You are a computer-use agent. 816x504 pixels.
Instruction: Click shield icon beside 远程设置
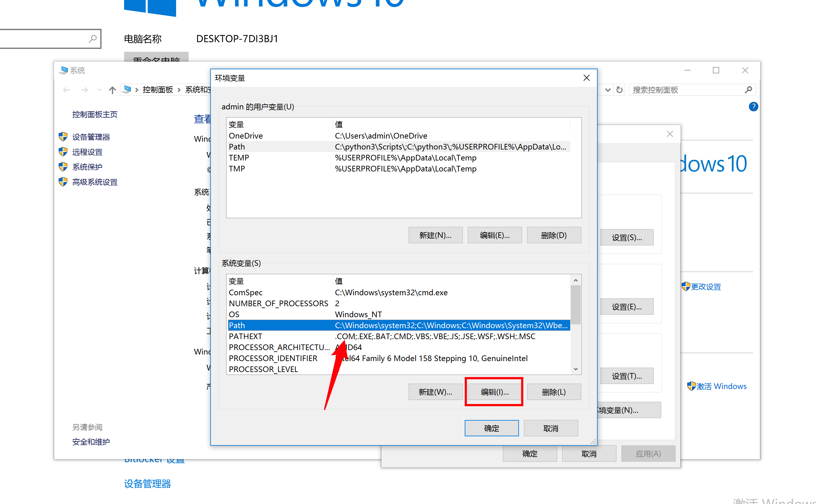pyautogui.click(x=63, y=152)
